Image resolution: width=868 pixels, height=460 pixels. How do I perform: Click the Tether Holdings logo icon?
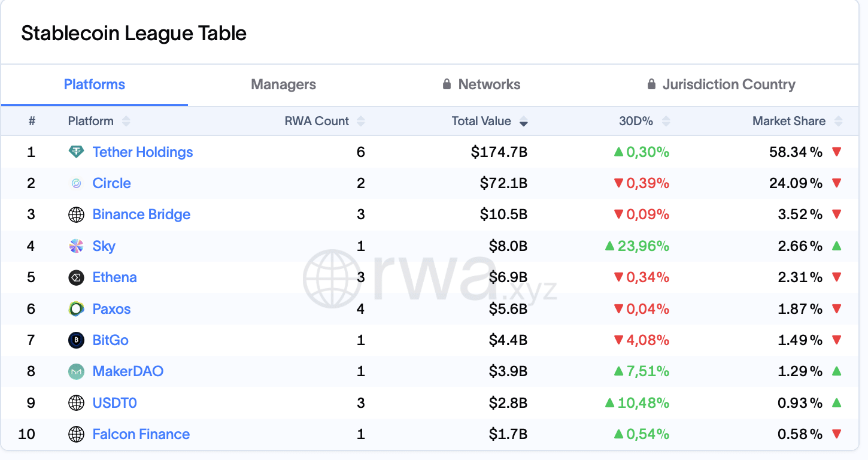[76, 152]
